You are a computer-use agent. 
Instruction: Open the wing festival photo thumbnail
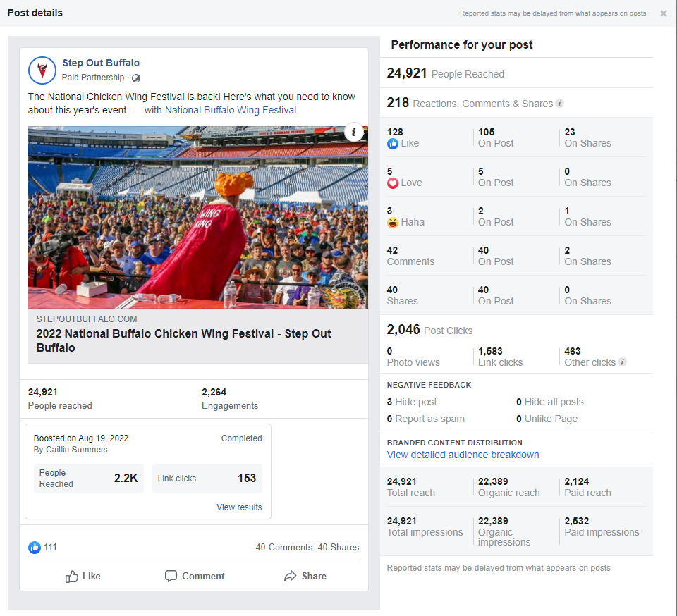pos(198,217)
